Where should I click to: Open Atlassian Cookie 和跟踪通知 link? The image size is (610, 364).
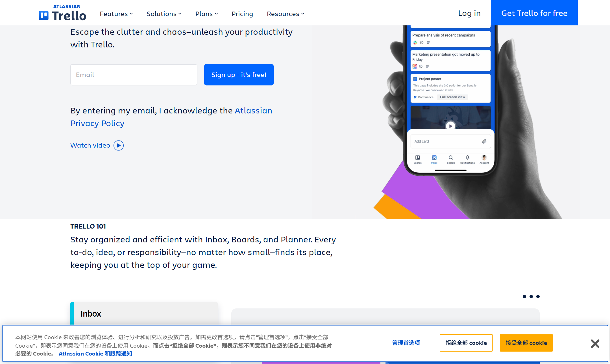pos(95,354)
